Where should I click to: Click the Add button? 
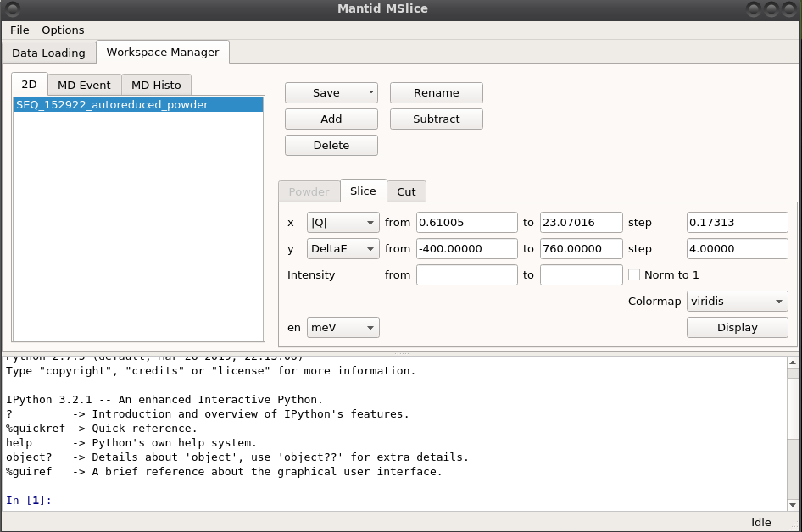coord(331,119)
